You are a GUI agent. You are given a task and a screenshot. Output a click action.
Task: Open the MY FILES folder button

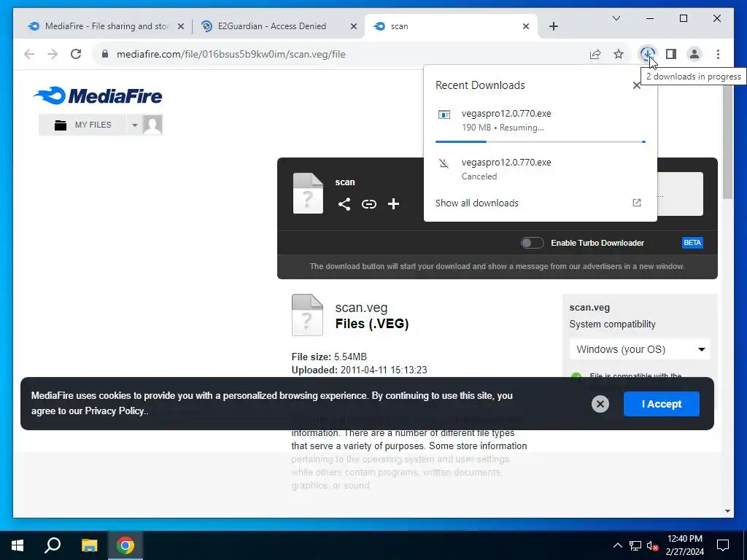(82, 125)
